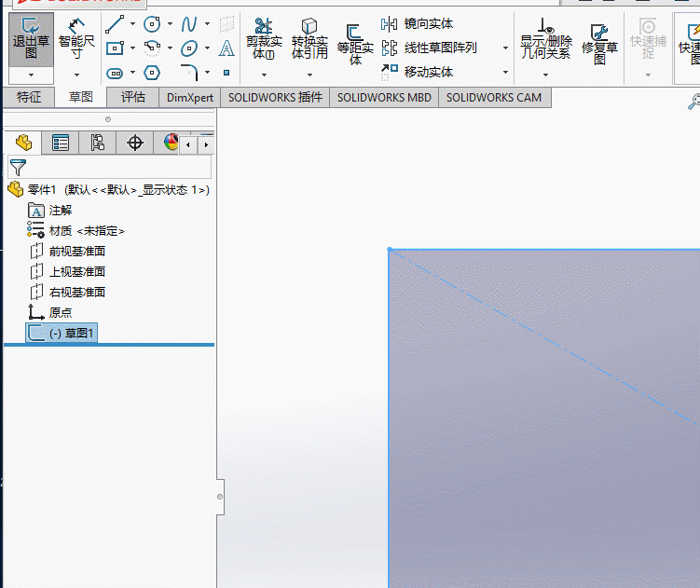Select the Straight Slot tool
The image size is (700, 588).
click(x=115, y=73)
